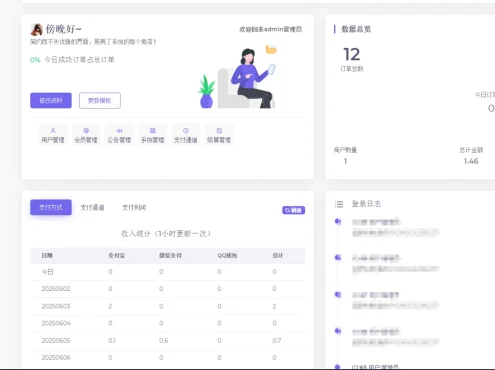This screenshot has width=495, height=370.
Task: Click the 微信支付 column header
Action: coord(170,255)
